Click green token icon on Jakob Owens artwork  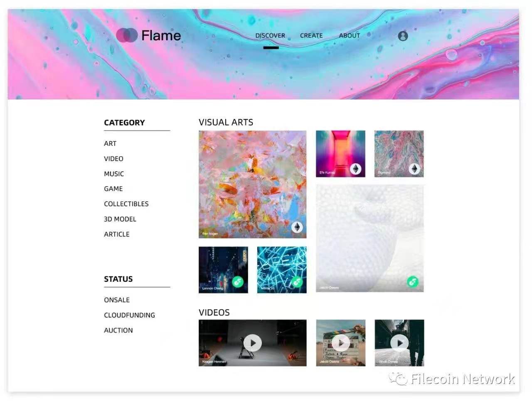click(413, 282)
